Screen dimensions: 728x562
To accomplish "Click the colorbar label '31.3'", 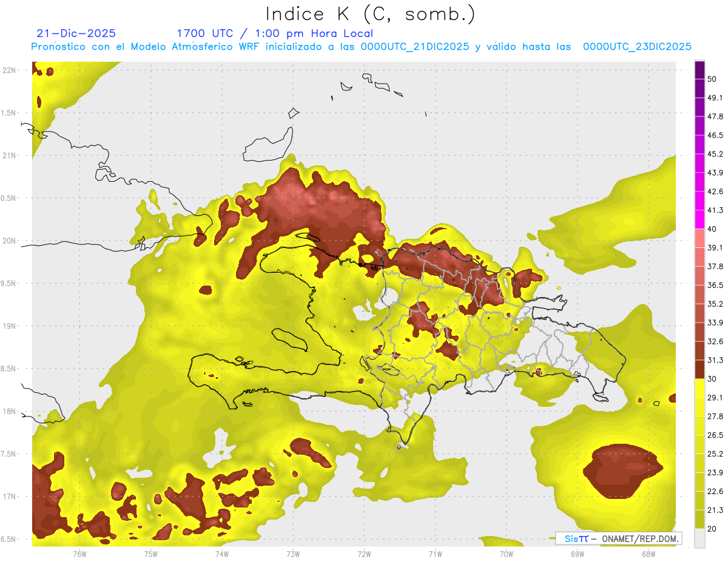I will point(715,360).
